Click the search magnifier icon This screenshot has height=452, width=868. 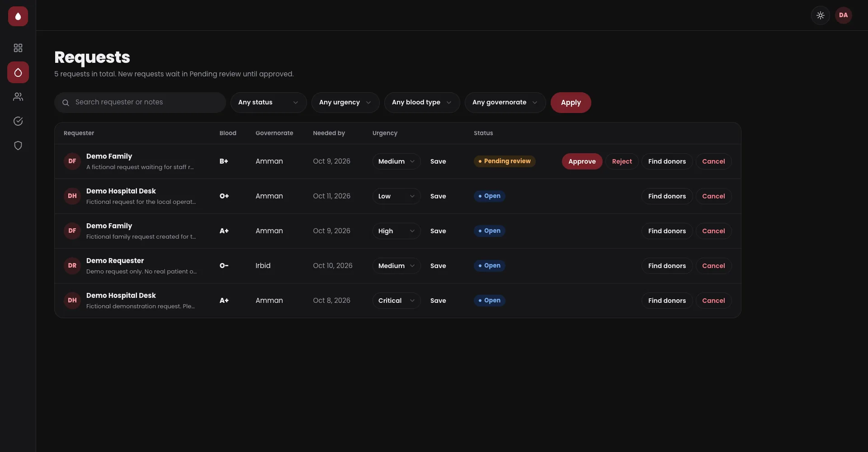tap(66, 103)
